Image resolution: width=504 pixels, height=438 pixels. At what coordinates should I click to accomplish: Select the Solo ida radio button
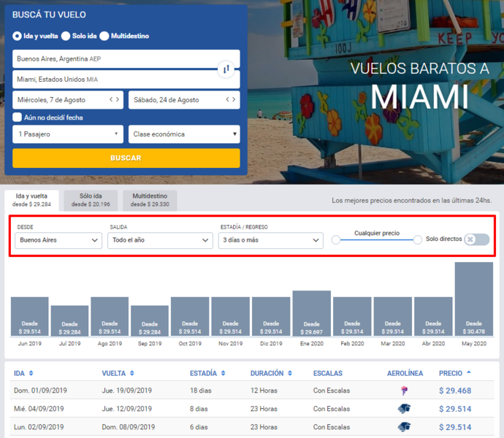click(x=66, y=36)
